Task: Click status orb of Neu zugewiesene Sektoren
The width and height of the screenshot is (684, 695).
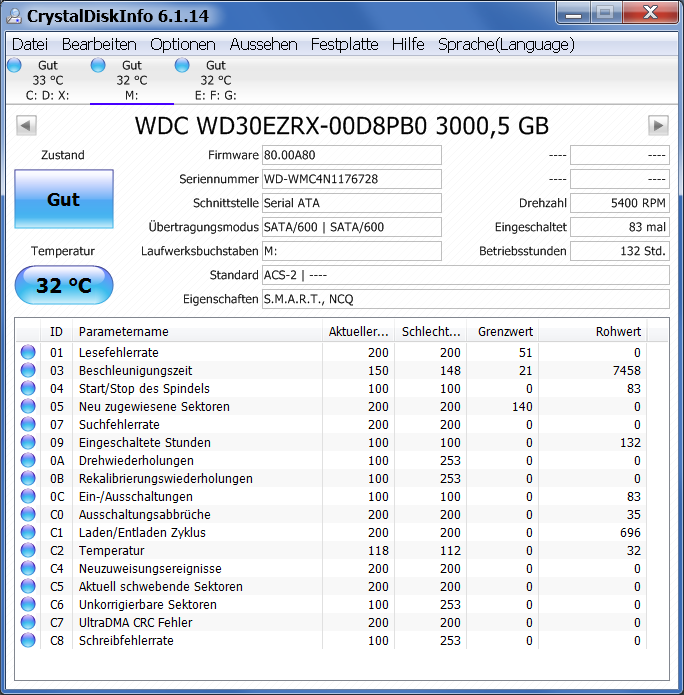Action: click(x=28, y=406)
